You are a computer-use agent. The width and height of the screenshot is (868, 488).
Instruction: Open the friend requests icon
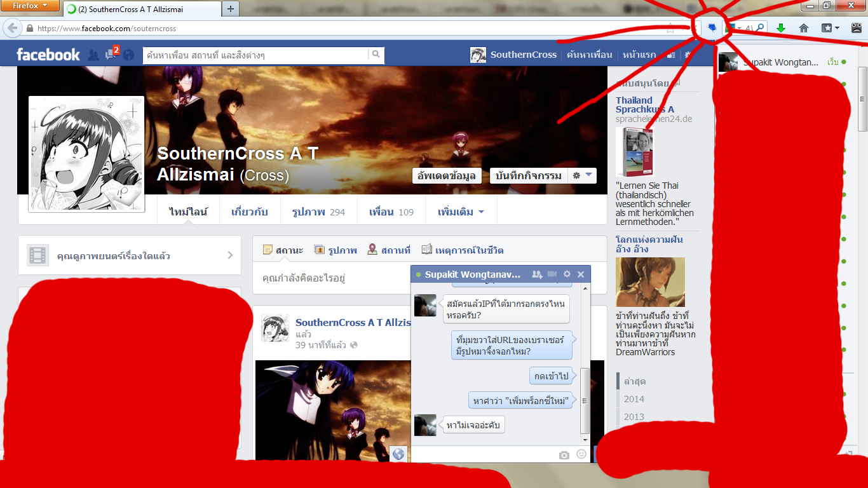click(93, 55)
